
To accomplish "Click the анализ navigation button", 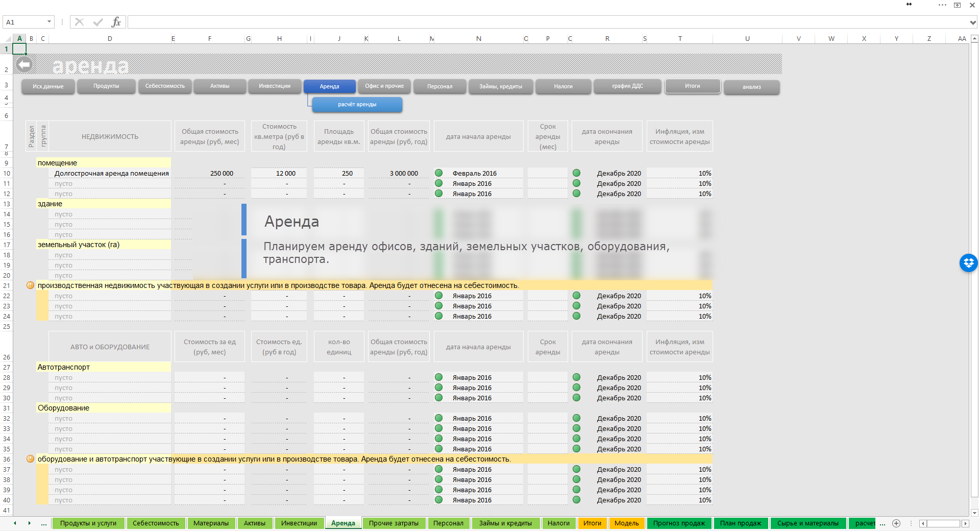I will tap(752, 87).
